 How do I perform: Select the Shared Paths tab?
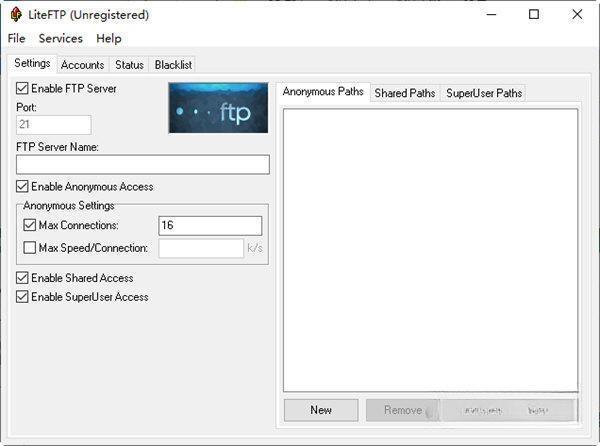coord(405,93)
